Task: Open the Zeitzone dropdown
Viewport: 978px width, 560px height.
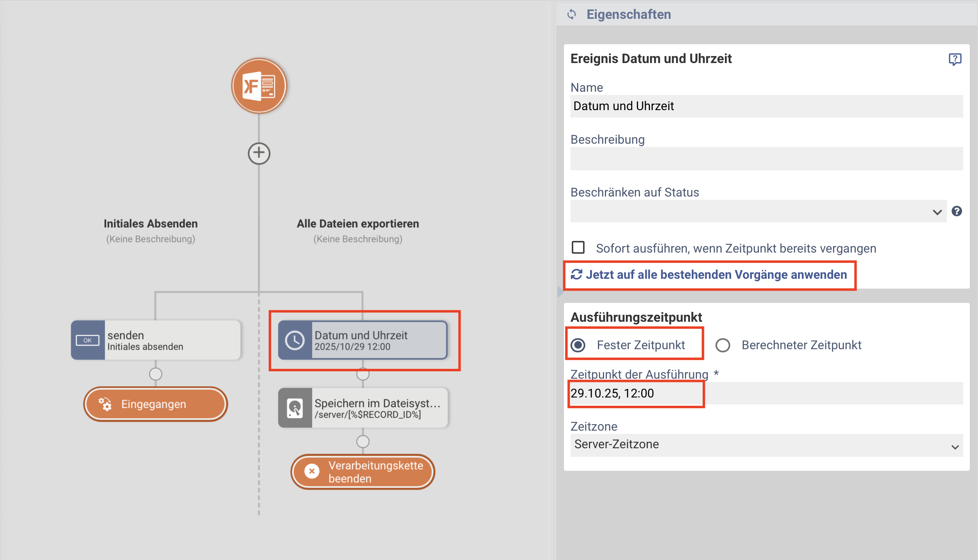Action: pos(766,445)
